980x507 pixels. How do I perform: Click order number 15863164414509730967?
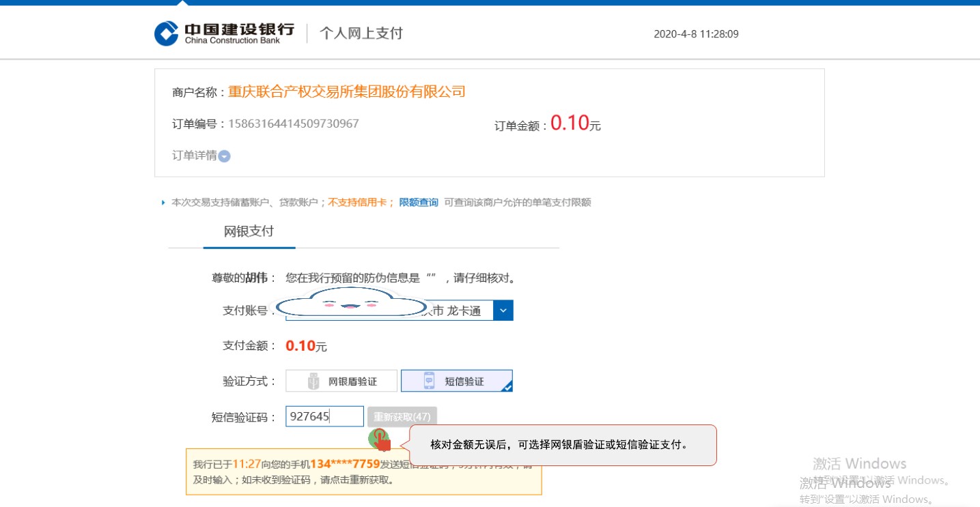294,124
